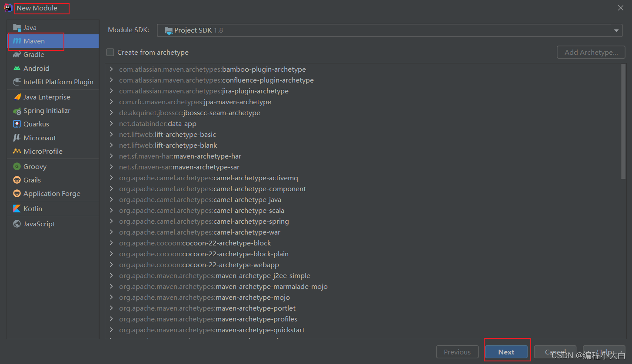Click the Previous button

pyautogui.click(x=457, y=352)
